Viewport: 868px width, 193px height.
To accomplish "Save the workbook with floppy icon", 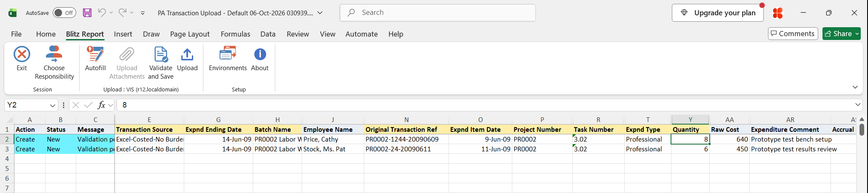I will [87, 13].
